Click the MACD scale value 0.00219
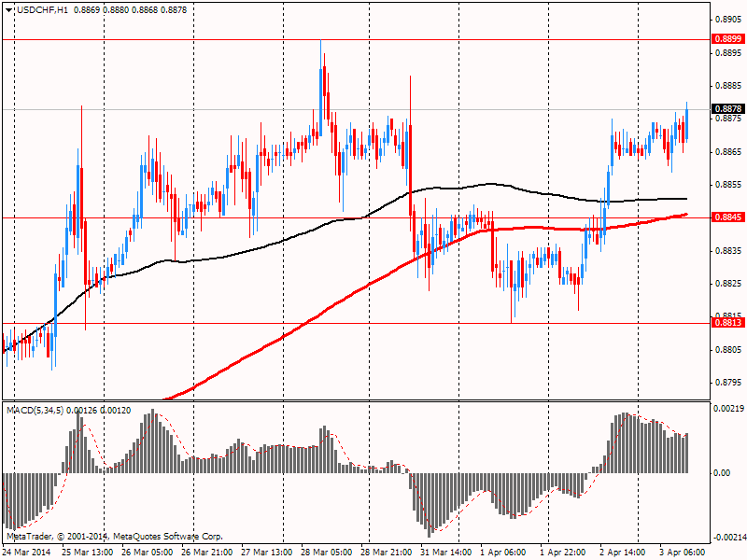 [728, 409]
